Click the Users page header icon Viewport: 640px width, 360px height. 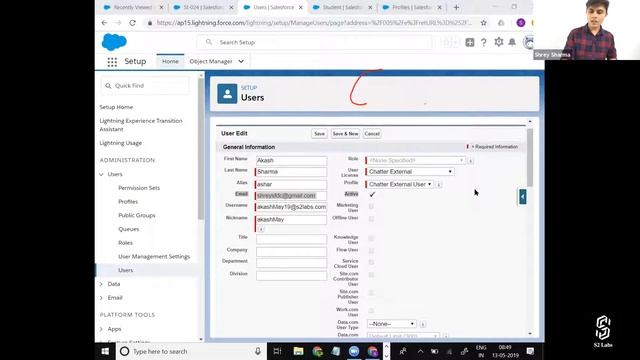pos(227,94)
